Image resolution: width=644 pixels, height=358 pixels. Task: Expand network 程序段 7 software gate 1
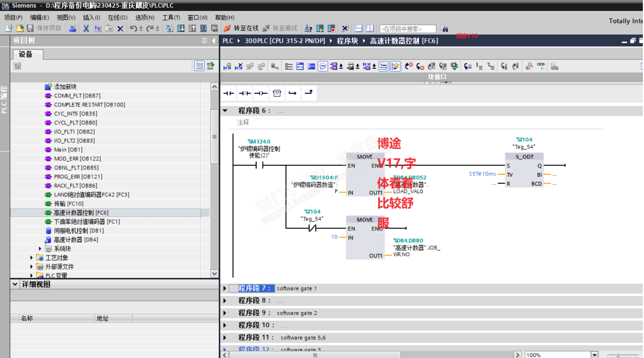tap(225, 289)
